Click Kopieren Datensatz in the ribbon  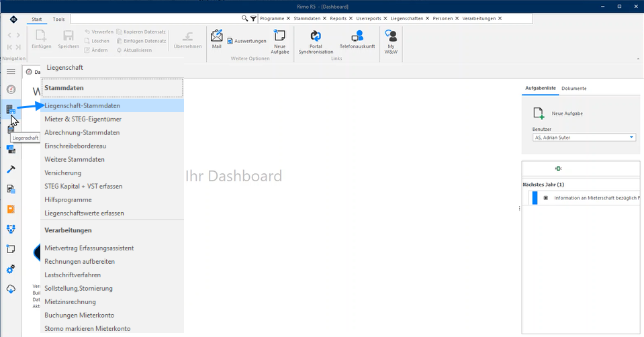[141, 32]
